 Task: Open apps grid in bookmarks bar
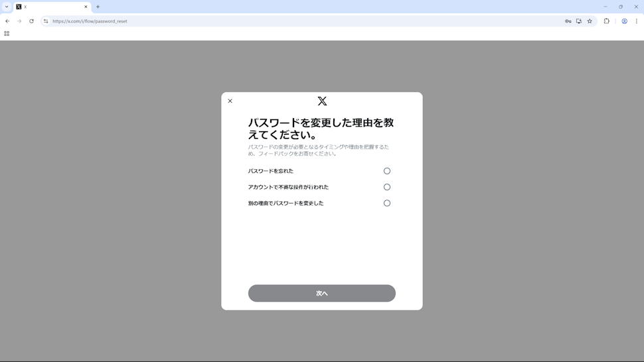click(7, 34)
